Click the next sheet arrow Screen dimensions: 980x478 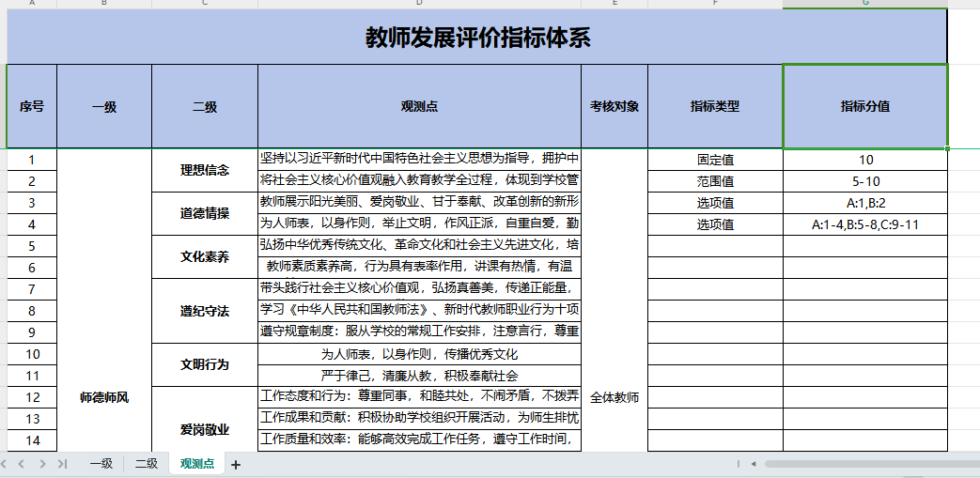[x=42, y=464]
